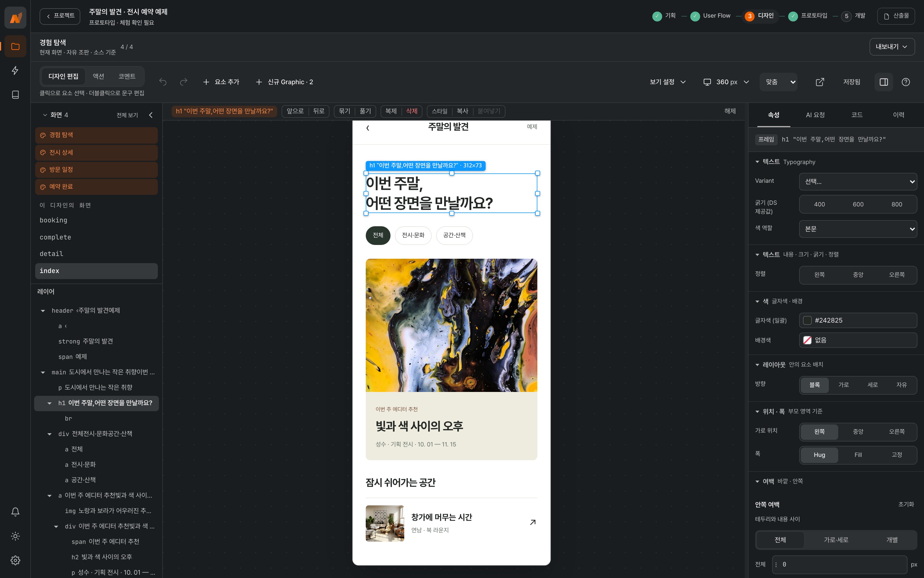Switch to the 코멘트 tab
The width and height of the screenshot is (924, 578).
tap(127, 77)
